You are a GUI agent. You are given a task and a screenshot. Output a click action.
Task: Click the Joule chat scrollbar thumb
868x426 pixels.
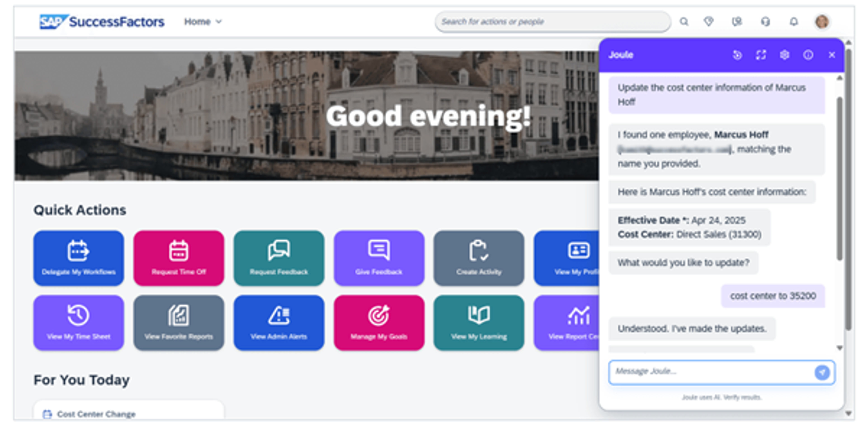839,179
